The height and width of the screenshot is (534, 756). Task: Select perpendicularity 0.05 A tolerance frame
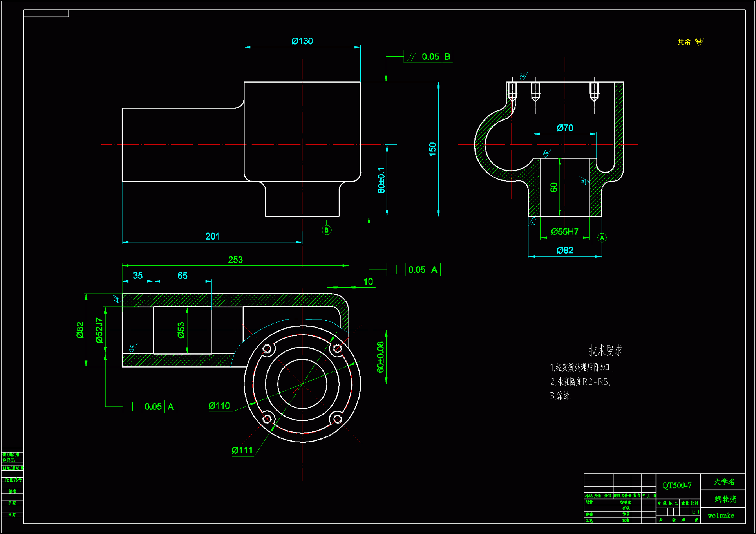tap(414, 270)
